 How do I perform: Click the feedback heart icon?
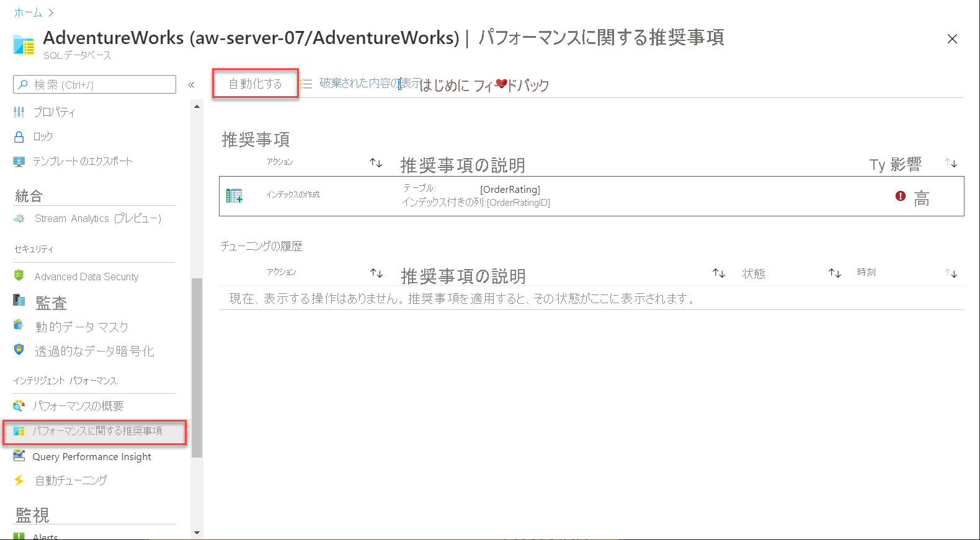pos(502,84)
